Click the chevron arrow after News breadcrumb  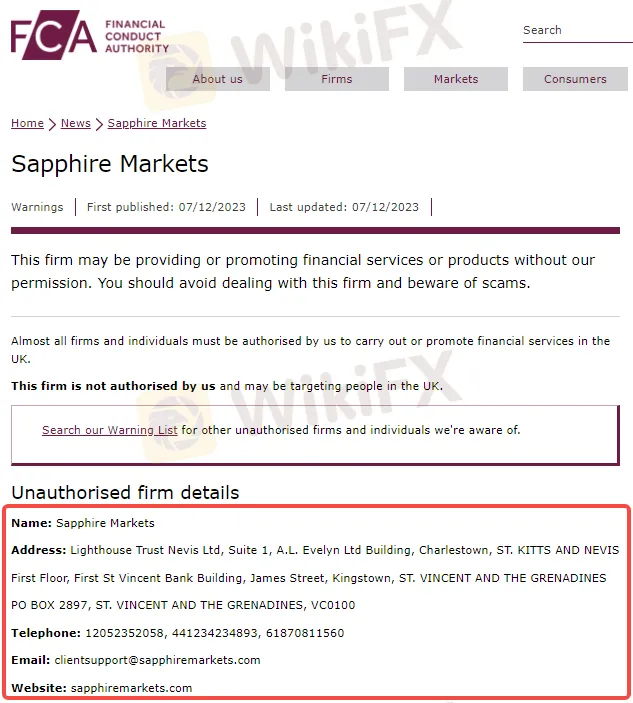99,124
